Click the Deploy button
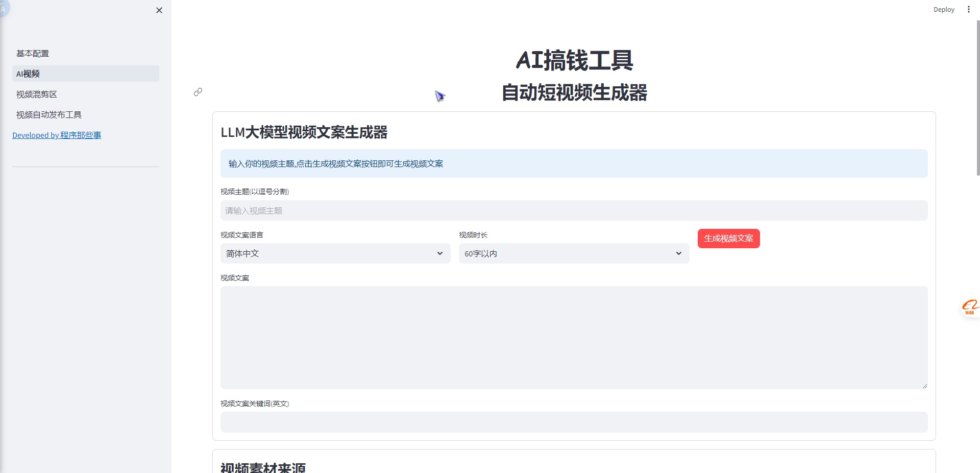This screenshot has height=473, width=980. (x=943, y=9)
